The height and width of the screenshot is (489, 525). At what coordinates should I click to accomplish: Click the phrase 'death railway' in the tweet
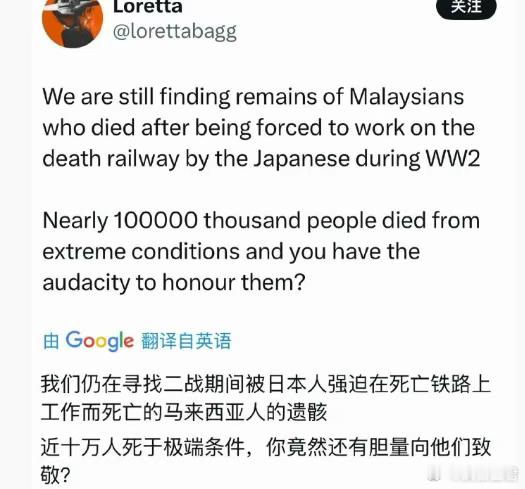111,158
